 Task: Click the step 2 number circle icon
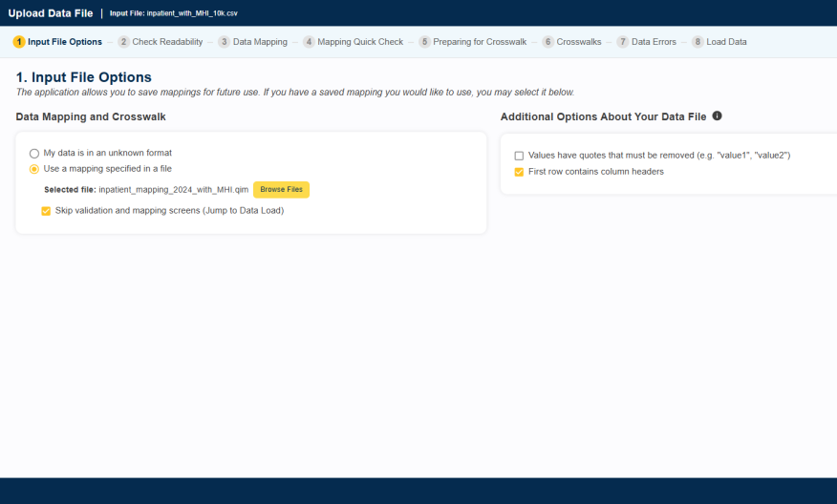pyautogui.click(x=123, y=42)
